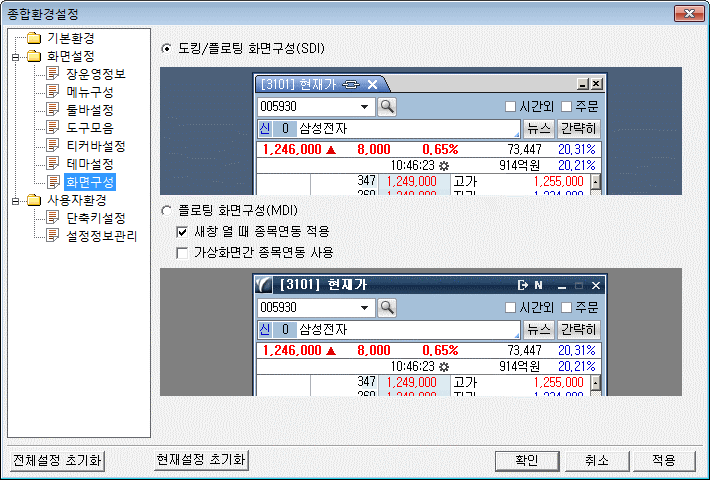Click the 장운영정보 page icon in tree

tap(53, 74)
